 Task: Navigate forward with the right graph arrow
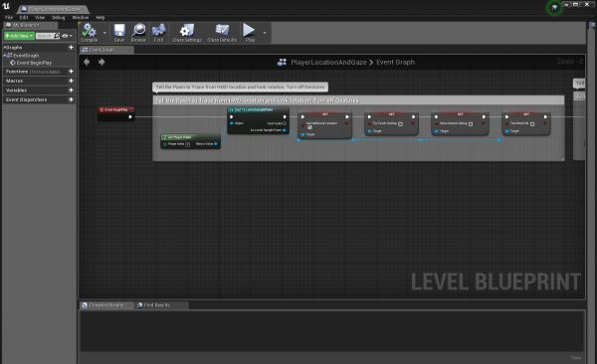(101, 62)
